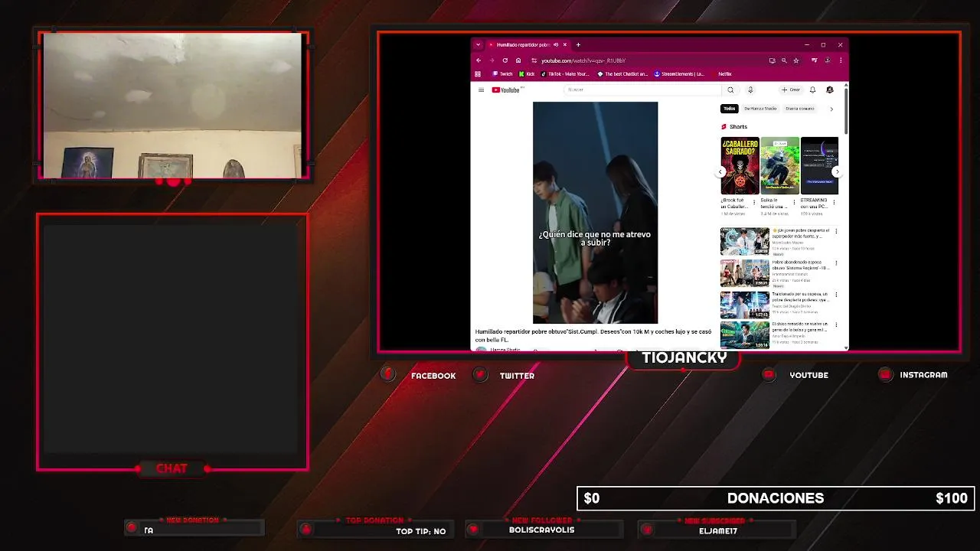View site information icon in address bar

point(534,60)
